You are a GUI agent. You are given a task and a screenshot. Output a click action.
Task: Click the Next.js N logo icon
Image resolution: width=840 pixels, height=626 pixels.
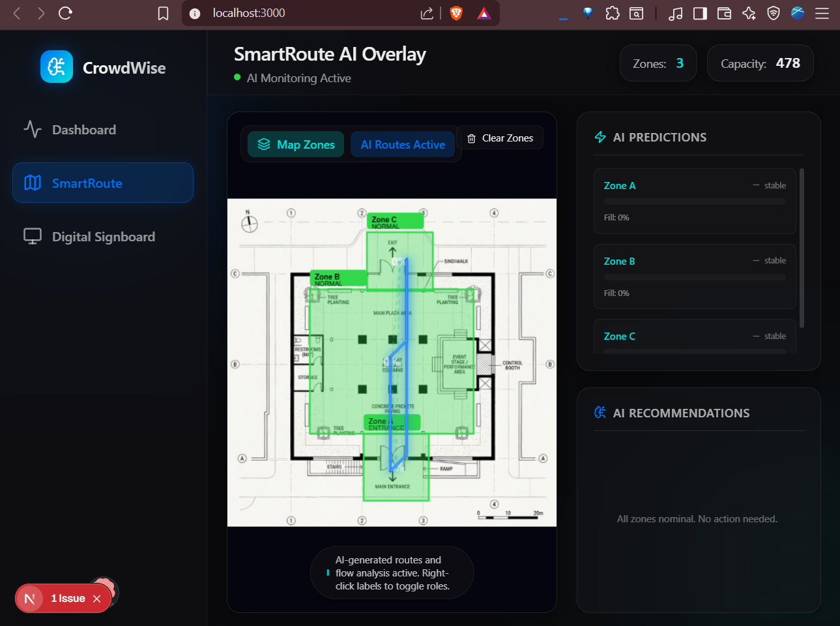pos(29,599)
